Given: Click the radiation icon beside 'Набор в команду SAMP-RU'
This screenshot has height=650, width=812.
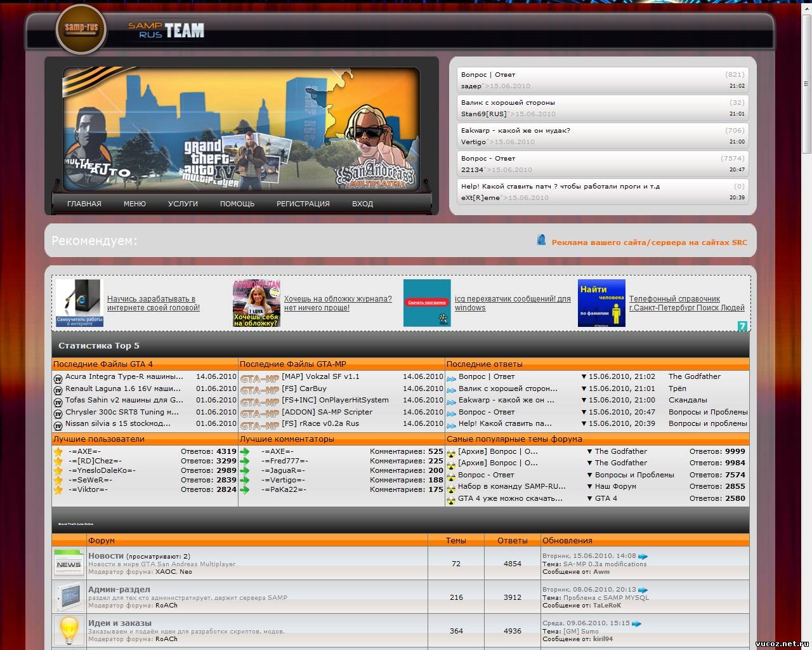Looking at the screenshot, I should point(451,489).
